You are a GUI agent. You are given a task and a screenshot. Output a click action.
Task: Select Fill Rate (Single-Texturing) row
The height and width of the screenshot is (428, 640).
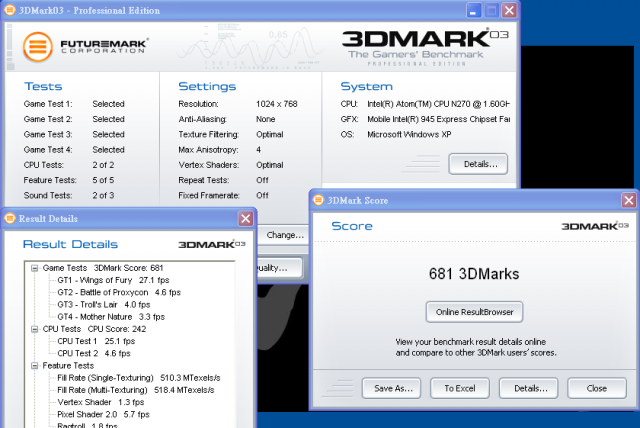pyautogui.click(x=139, y=378)
